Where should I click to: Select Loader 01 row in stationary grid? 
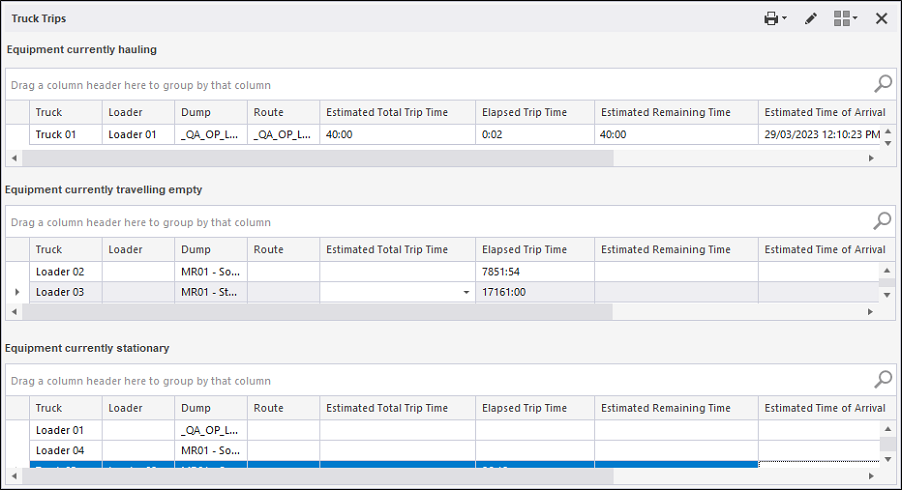tap(453, 430)
